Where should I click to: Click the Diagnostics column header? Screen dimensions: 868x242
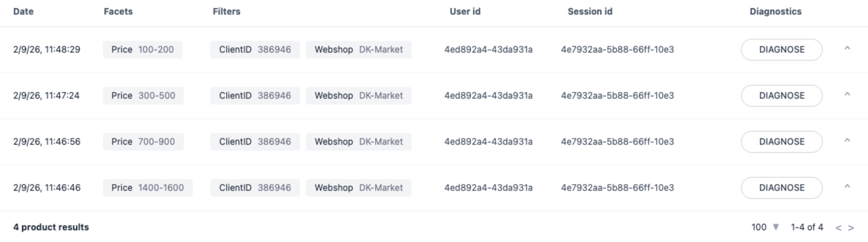[x=775, y=12]
